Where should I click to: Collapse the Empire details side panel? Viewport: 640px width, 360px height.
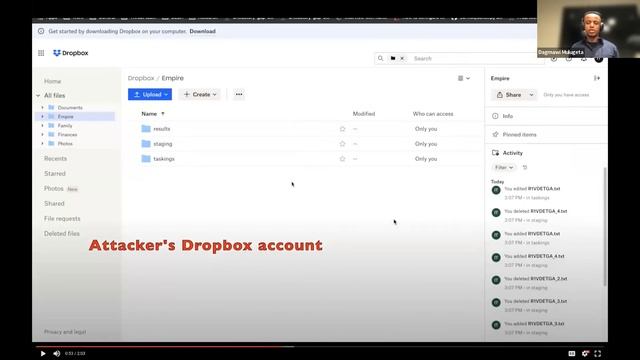[597, 78]
